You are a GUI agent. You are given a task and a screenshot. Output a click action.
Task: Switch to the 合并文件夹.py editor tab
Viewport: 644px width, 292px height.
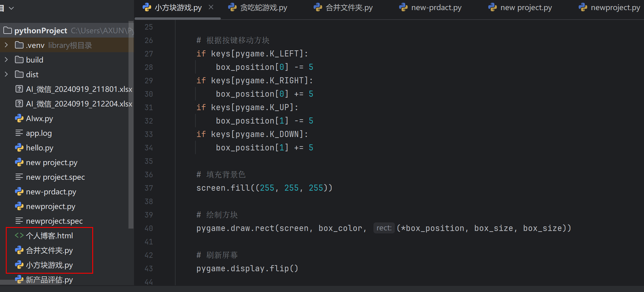point(343,8)
